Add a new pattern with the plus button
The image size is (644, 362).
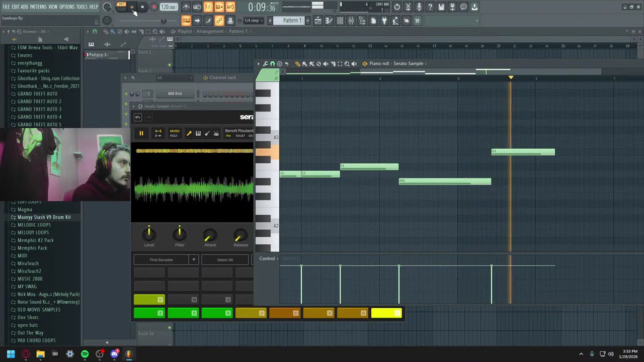[x=308, y=21]
